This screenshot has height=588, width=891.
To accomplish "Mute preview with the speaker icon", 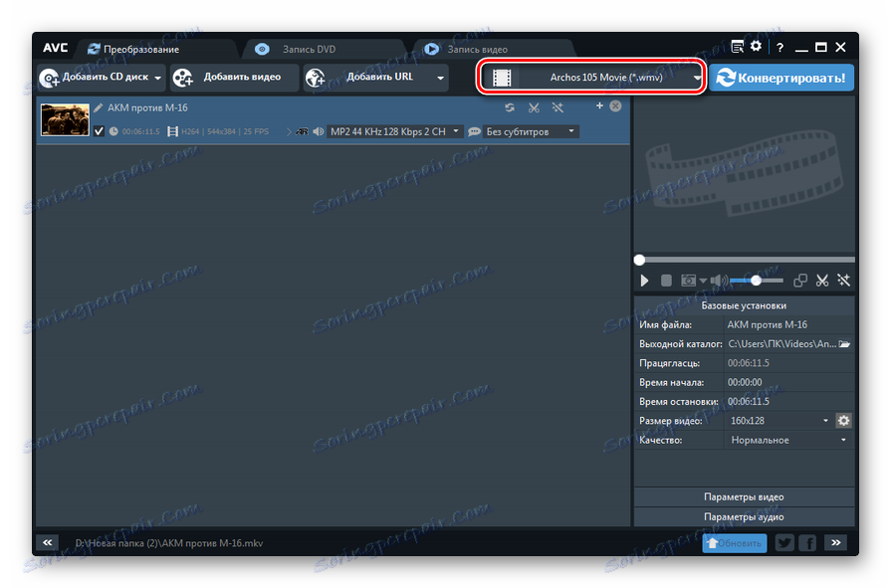I will [717, 281].
